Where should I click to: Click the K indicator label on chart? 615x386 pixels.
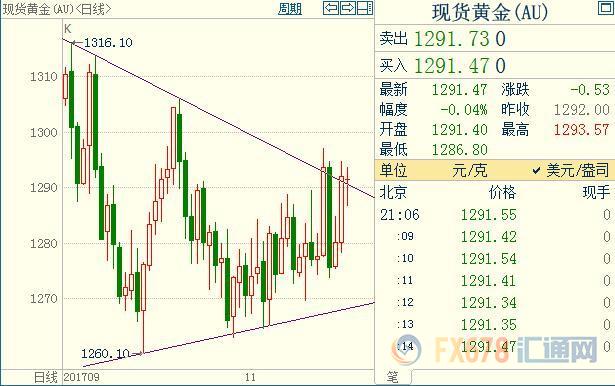67,29
